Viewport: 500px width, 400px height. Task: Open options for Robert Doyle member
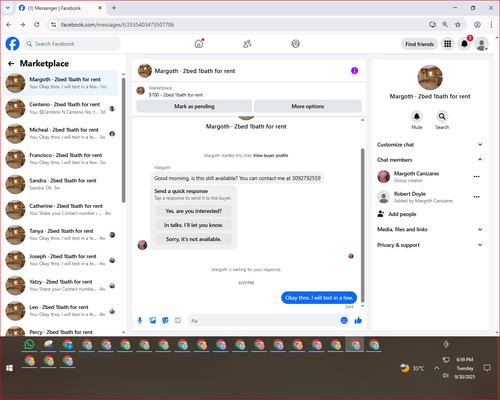(477, 197)
